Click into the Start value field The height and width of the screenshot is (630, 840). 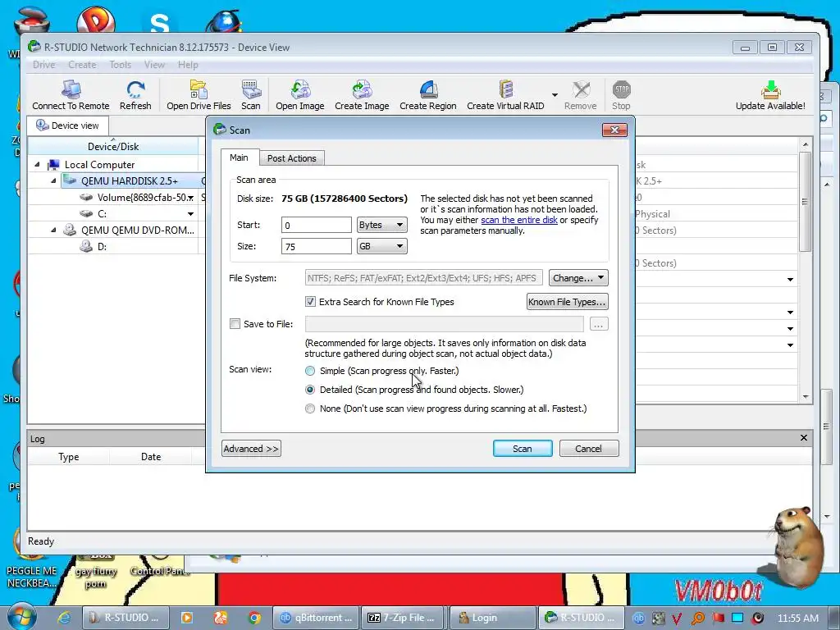[x=316, y=225]
